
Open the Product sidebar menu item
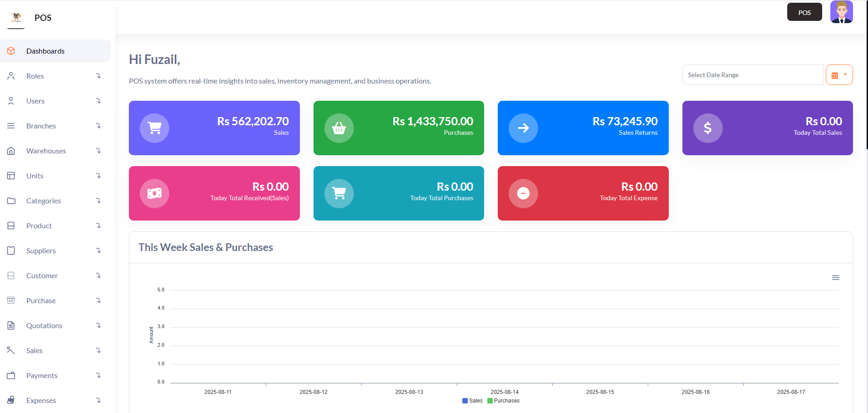39,226
